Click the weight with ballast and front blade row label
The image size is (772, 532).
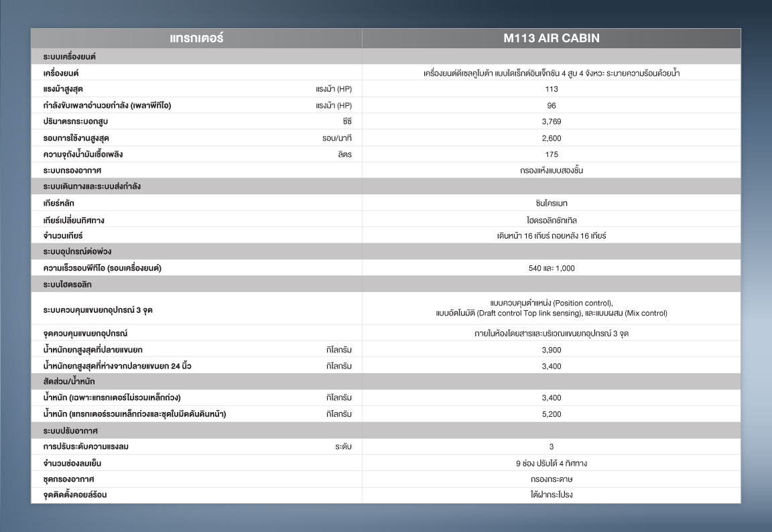[135, 414]
